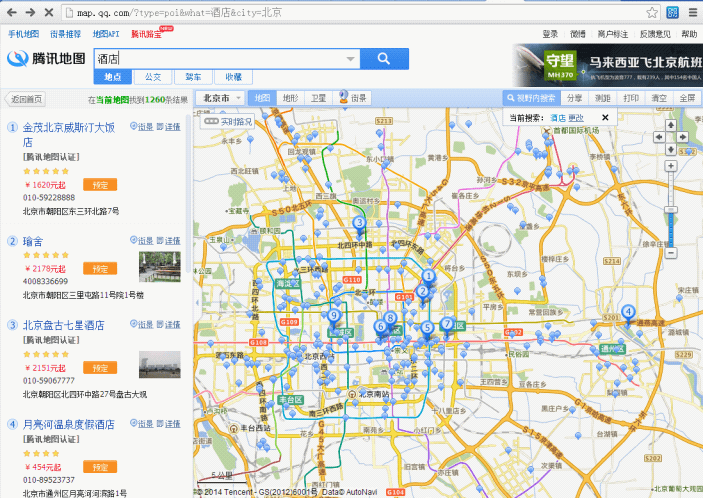This screenshot has height=498, width=703.
Task: Open the Chrome hamburger menu
Action: 692,12
